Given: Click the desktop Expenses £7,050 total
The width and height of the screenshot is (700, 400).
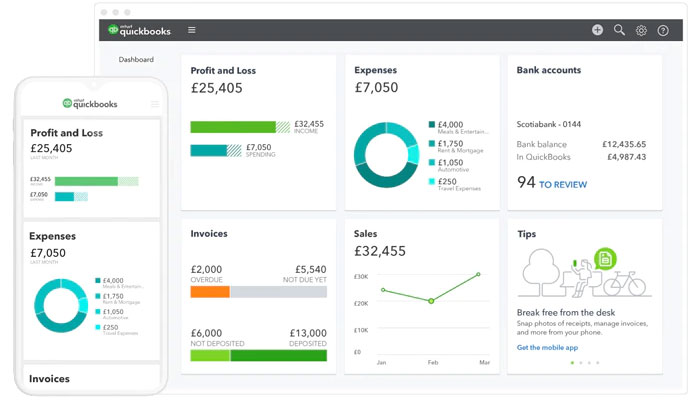Looking at the screenshot, I should tap(376, 88).
